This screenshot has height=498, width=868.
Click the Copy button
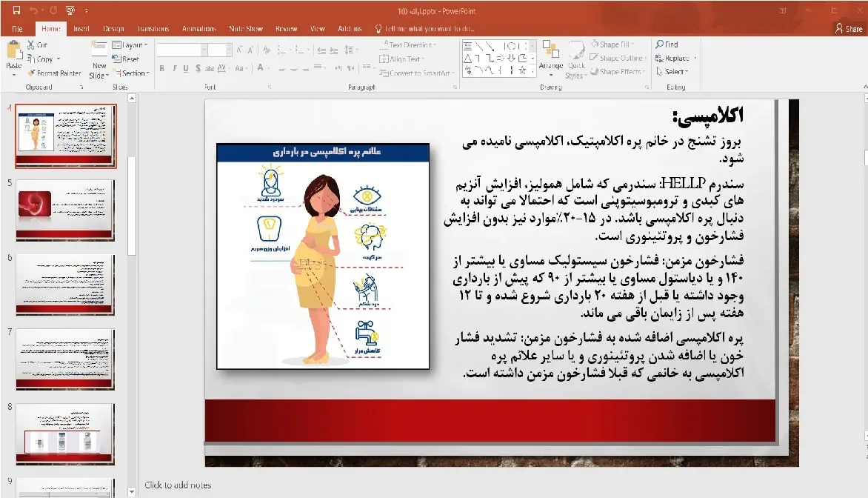[x=44, y=59]
